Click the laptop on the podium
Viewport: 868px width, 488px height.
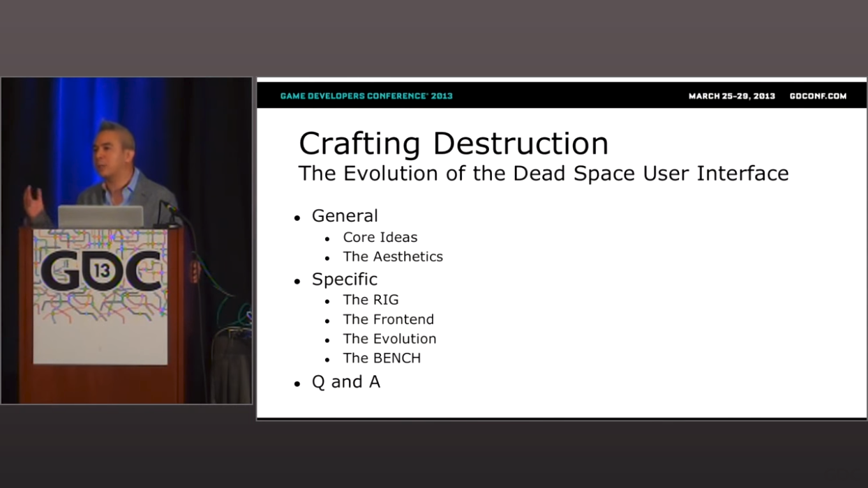pos(100,216)
